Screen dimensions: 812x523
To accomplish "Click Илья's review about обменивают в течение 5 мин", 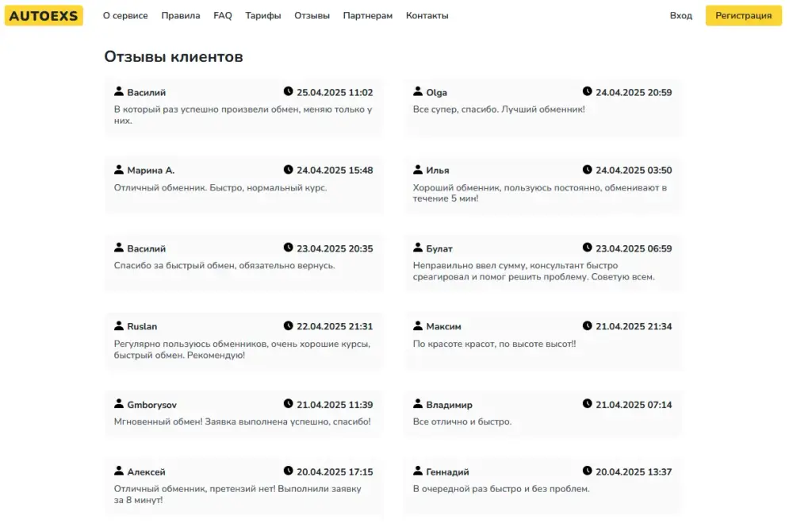I will point(539,193).
